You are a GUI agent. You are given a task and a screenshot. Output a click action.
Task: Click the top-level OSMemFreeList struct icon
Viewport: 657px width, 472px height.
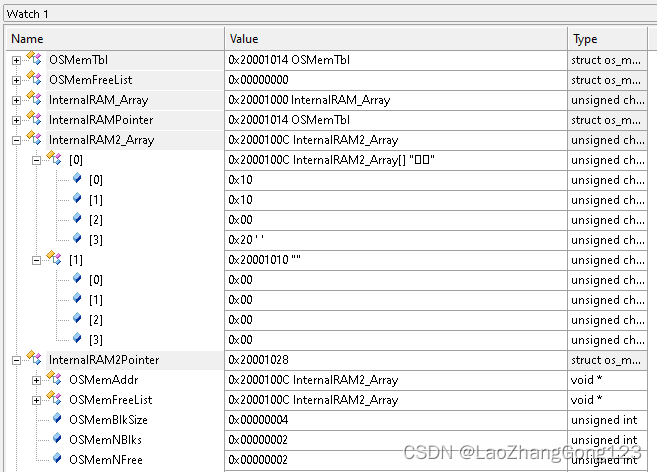coord(34,78)
